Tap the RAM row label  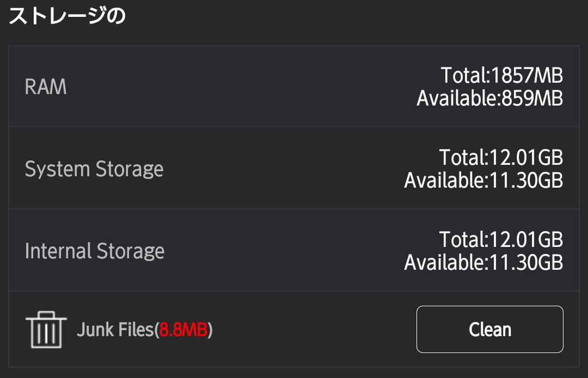[46, 87]
